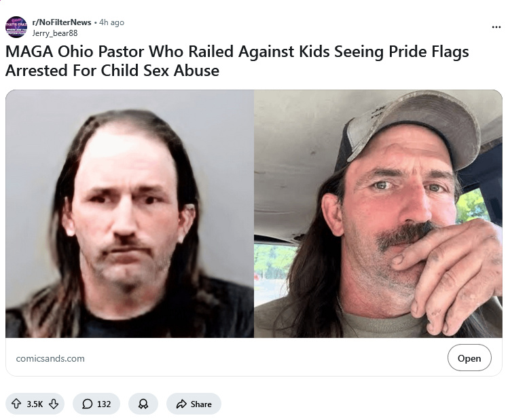Open the Jerry_bear88 user profile

coord(55,33)
